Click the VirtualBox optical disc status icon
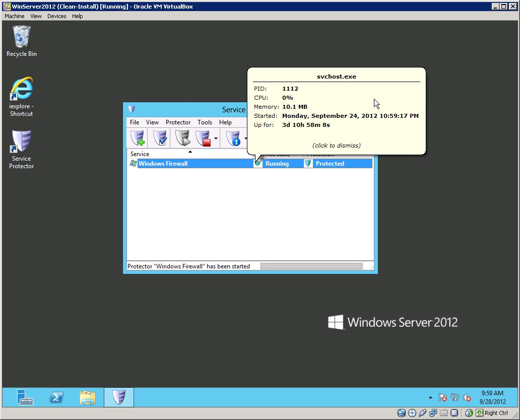Image resolution: width=520 pixels, height=420 pixels. point(412,413)
